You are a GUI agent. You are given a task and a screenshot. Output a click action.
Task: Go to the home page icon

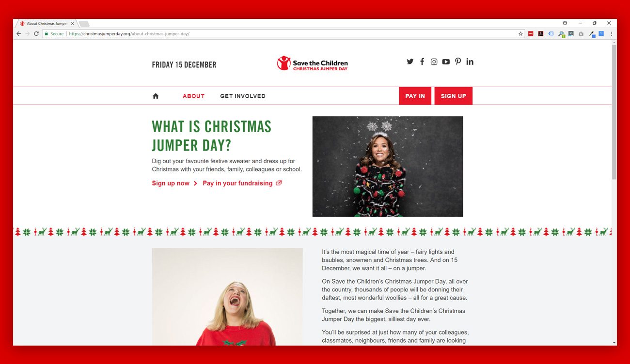pyautogui.click(x=156, y=96)
